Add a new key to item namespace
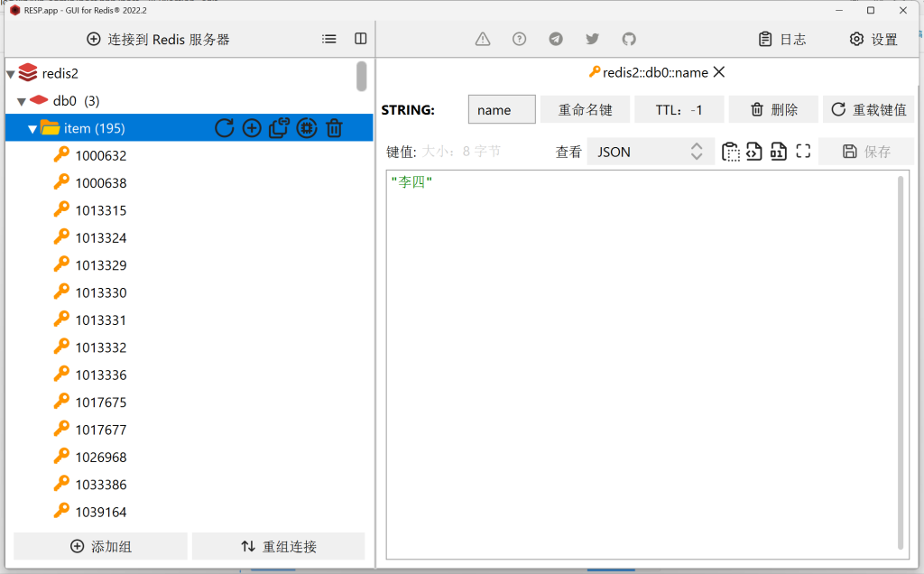Viewport: 924px width, 574px height. (252, 128)
